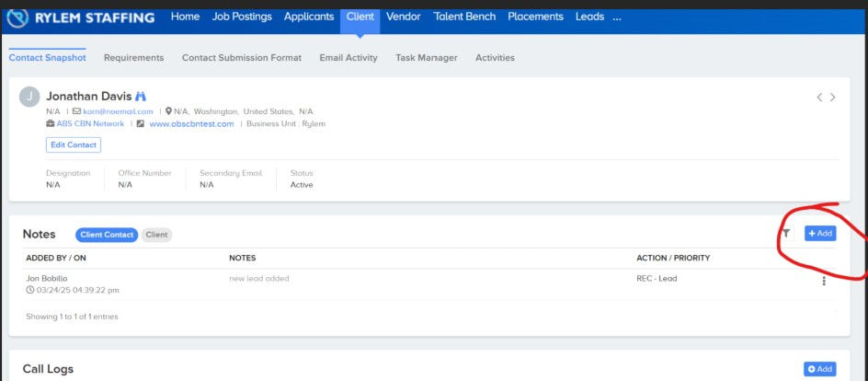Expand the more navigation ellipsis menu
The height and width of the screenshot is (381, 868).
[617, 17]
